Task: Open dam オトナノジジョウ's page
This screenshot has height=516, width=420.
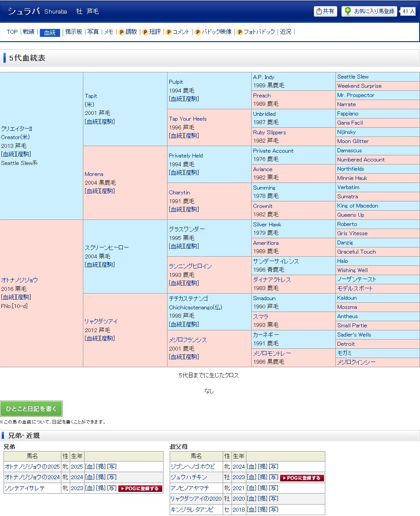Action: pos(19,280)
